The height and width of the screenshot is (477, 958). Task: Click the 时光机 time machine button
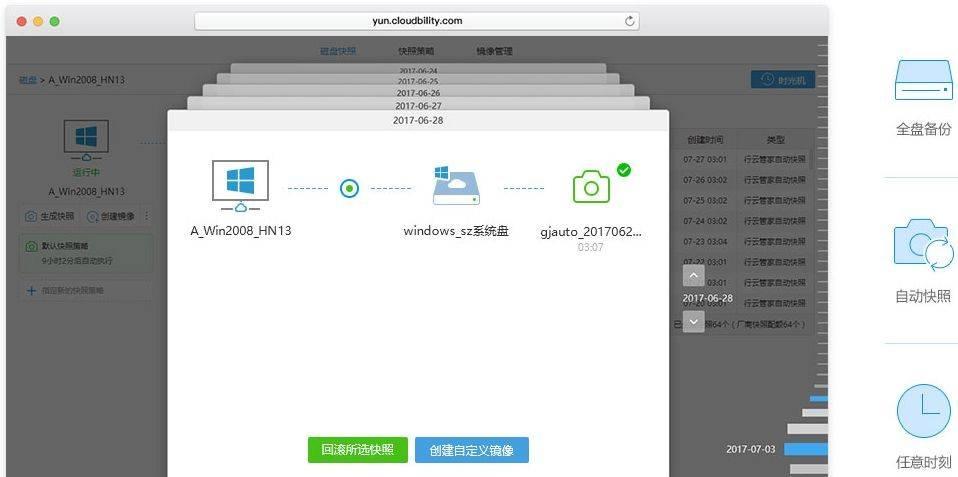pos(783,79)
